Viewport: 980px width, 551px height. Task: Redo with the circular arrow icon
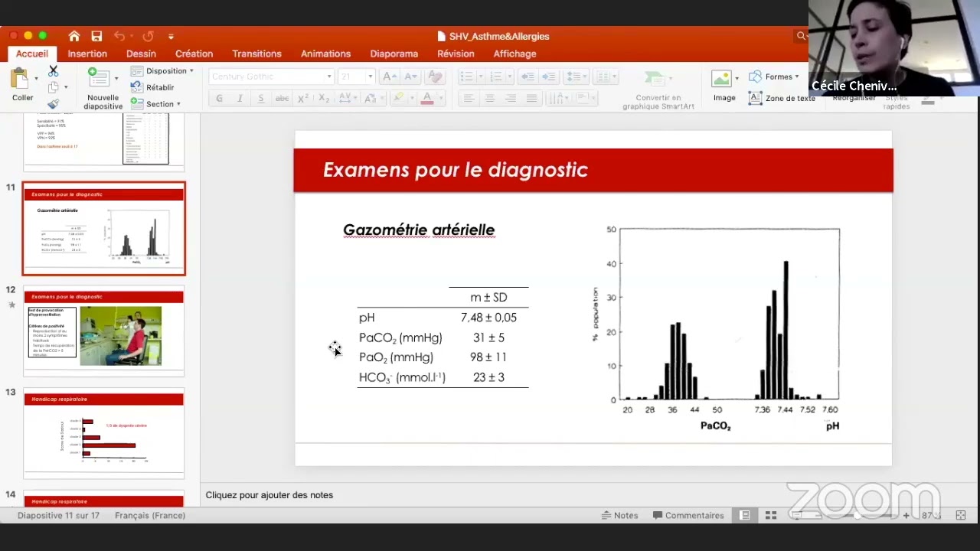tap(148, 36)
